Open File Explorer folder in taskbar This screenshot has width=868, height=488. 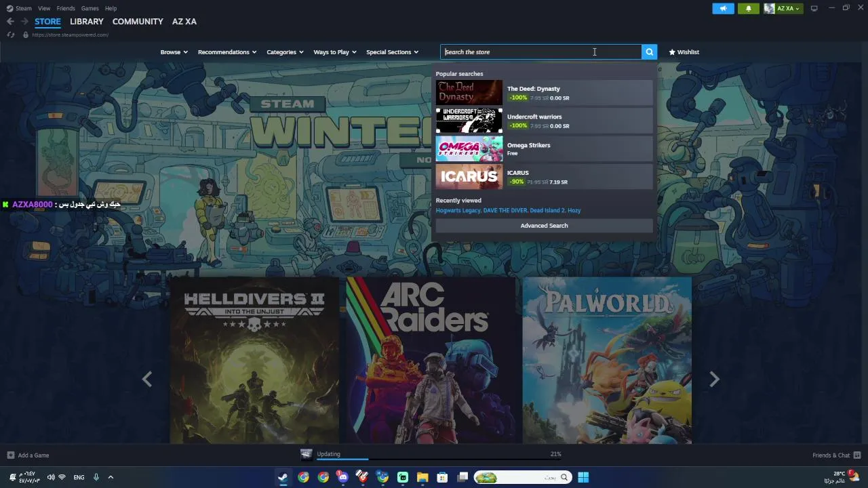[x=422, y=477]
